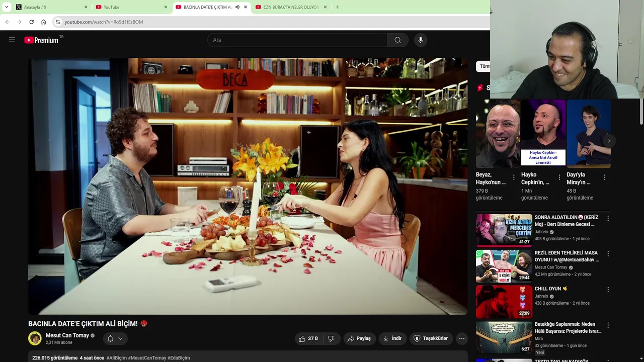Open options menu for CHILL OYUN video
This screenshot has height=362, width=644.
608,290
